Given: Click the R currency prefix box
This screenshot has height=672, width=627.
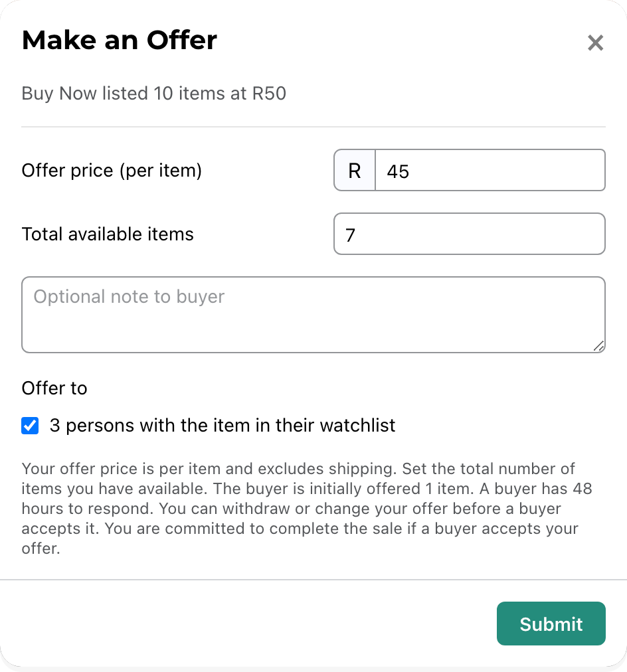Looking at the screenshot, I should [x=355, y=170].
